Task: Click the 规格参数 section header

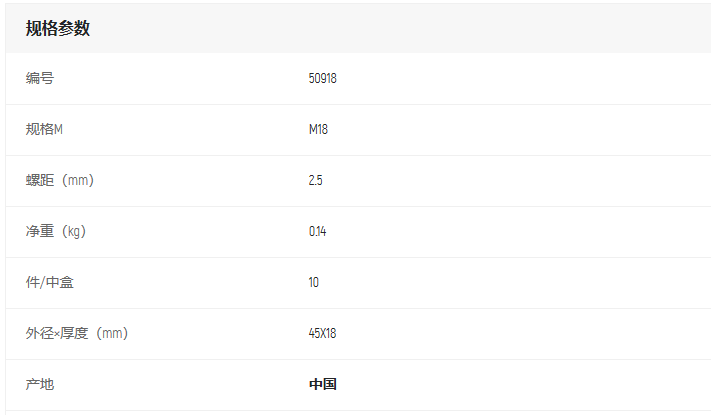Action: [58, 29]
